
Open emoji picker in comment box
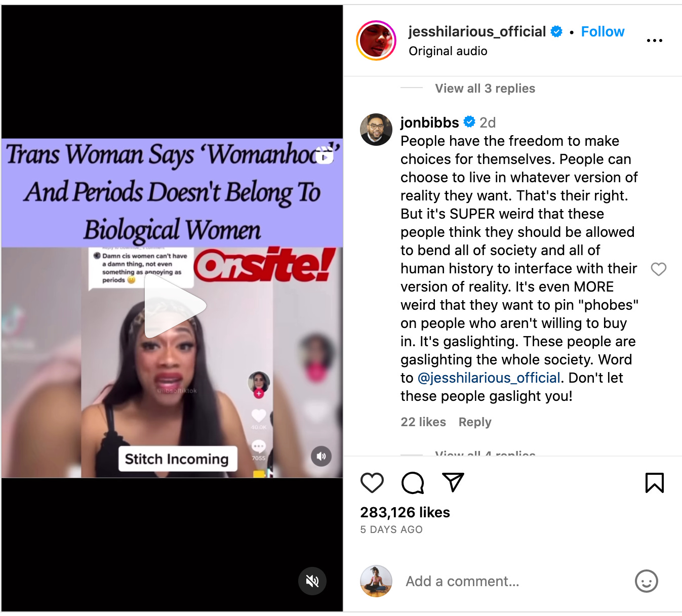pos(647,581)
